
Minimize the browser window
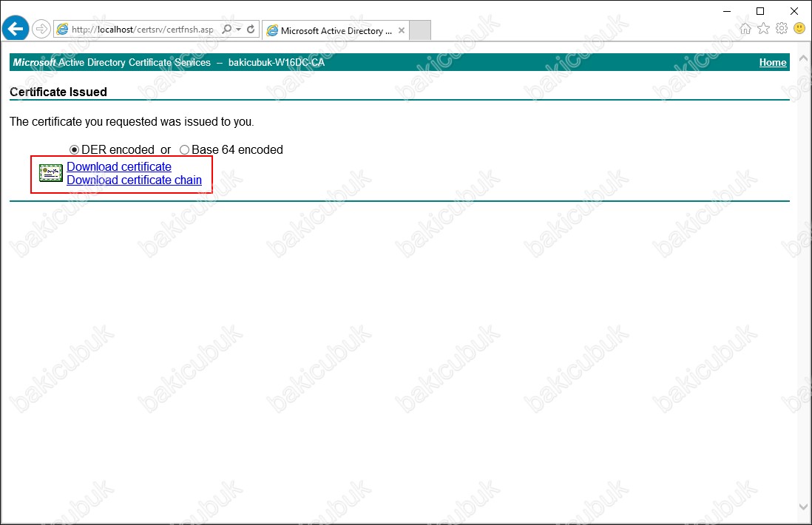pyautogui.click(x=727, y=11)
